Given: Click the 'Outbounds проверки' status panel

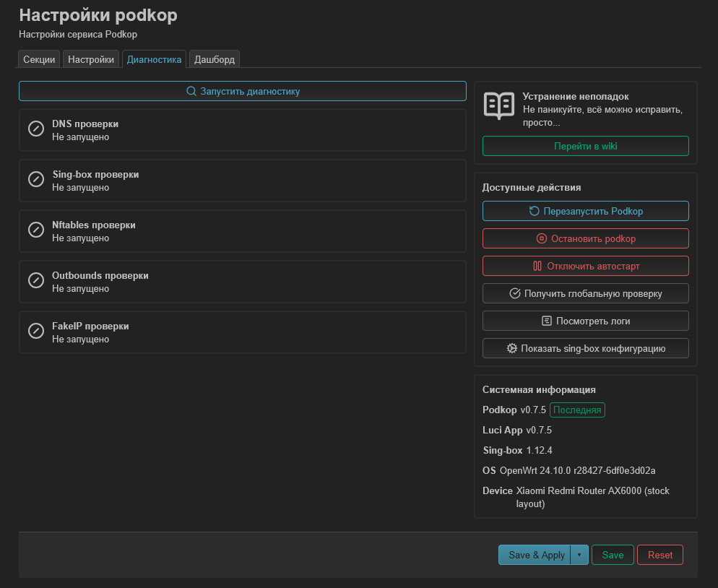Looking at the screenshot, I should coord(243,282).
